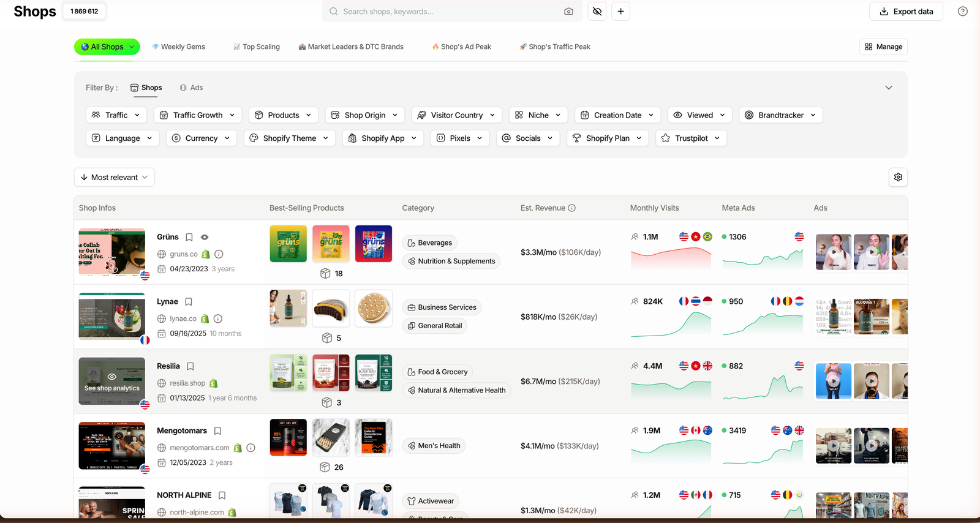The width and height of the screenshot is (980, 523).
Task: Click the Shopify icon beside north-alpine.com
Action: [232, 512]
